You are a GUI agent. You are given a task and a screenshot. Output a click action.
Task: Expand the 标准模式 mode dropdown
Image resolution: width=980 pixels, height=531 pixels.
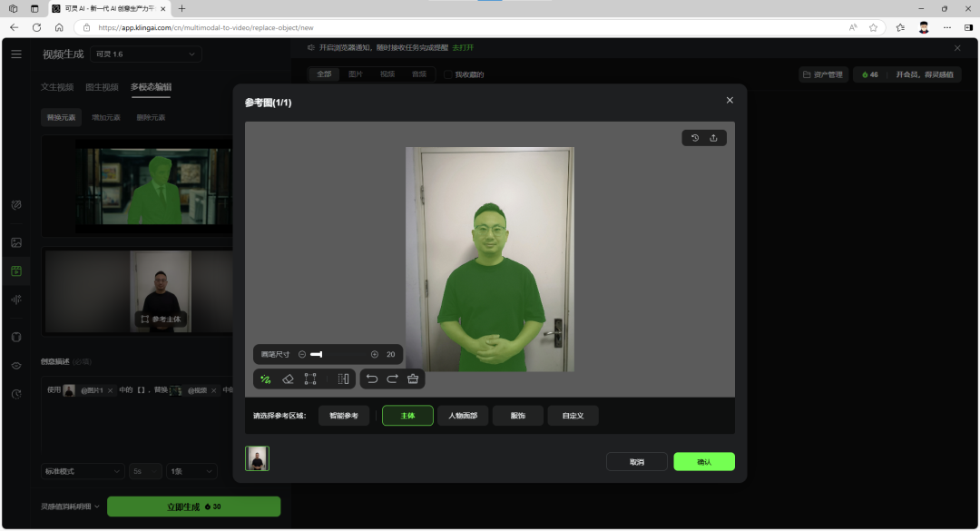coord(83,471)
